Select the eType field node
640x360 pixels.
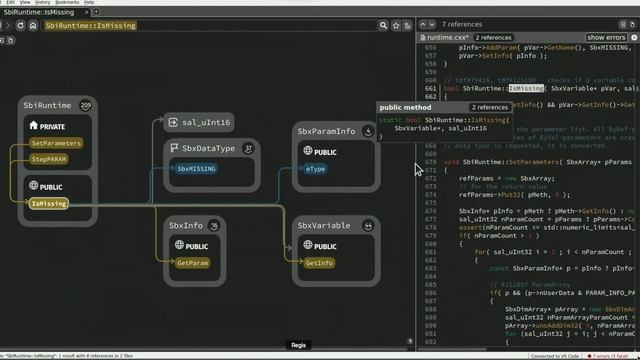click(x=316, y=169)
